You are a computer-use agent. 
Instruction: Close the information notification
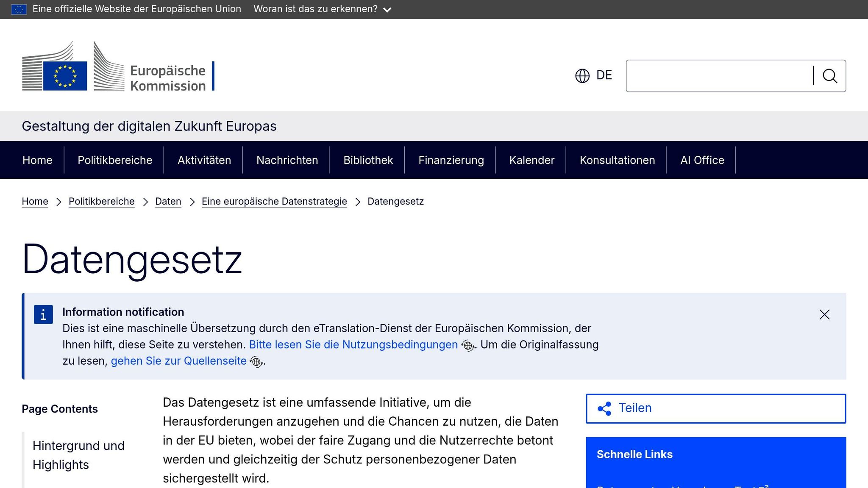coord(824,314)
